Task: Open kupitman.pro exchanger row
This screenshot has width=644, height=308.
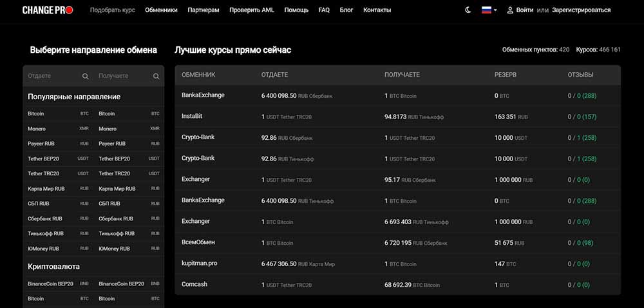Action: pos(397,264)
